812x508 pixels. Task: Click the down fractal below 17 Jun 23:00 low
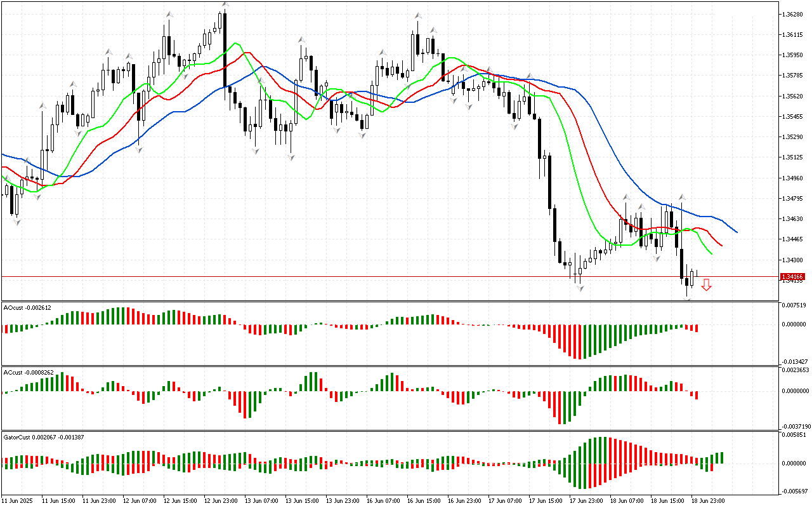[x=580, y=288]
